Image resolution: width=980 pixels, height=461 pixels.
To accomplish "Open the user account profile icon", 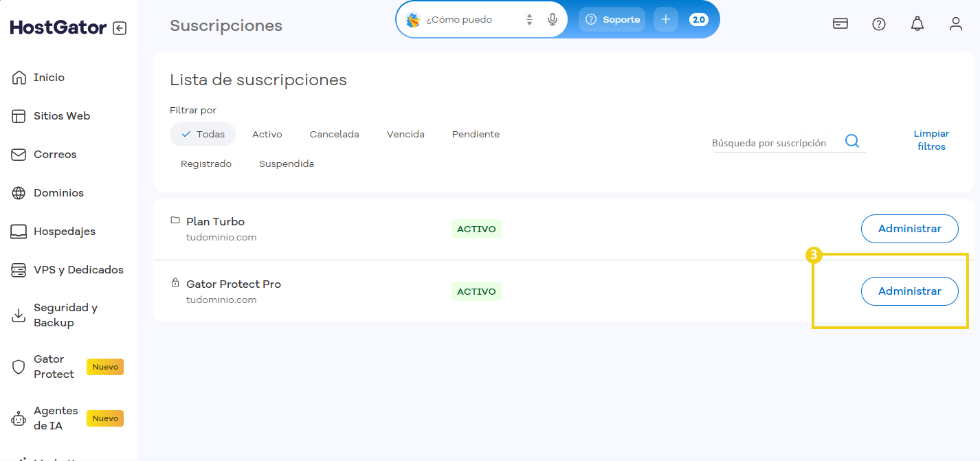I will [x=956, y=24].
